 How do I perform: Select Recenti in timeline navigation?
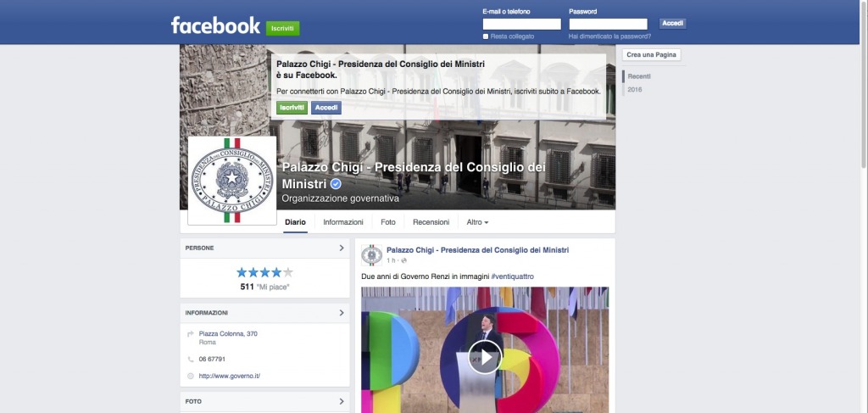click(x=639, y=76)
